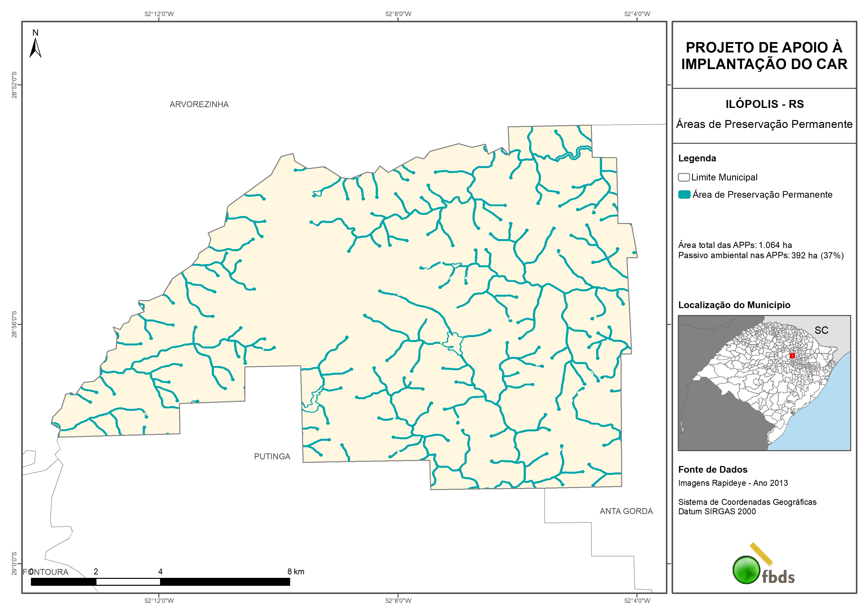Click the north arrow compass icon
Screen dimensions: 868x614
point(35,48)
